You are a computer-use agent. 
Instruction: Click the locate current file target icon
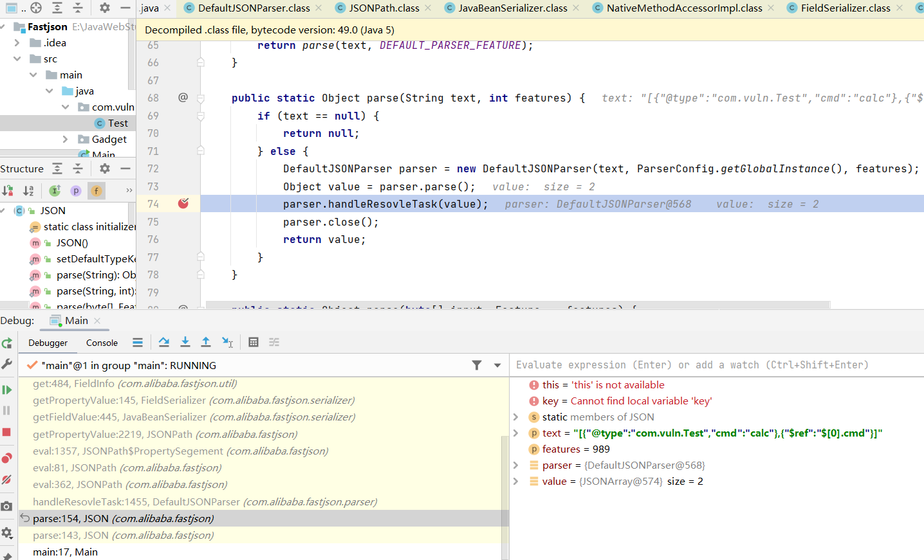(36, 8)
